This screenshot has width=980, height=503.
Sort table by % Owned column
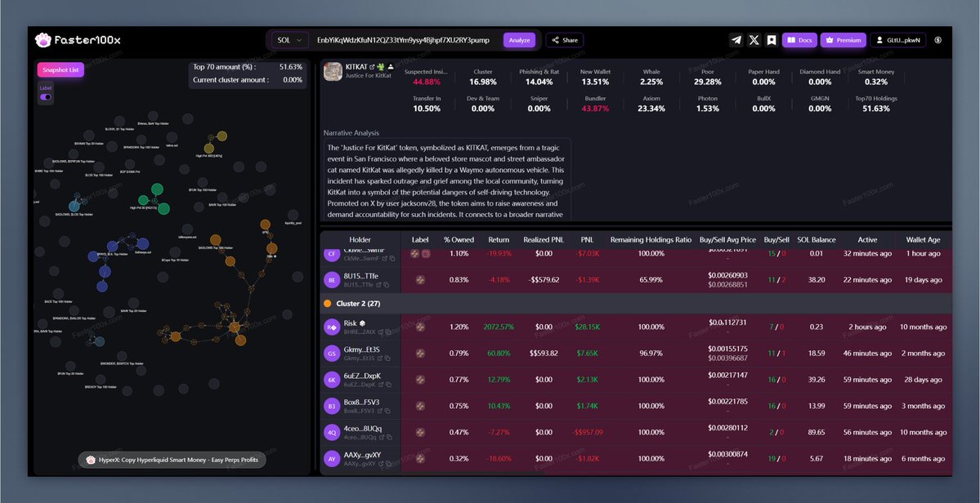[458, 240]
